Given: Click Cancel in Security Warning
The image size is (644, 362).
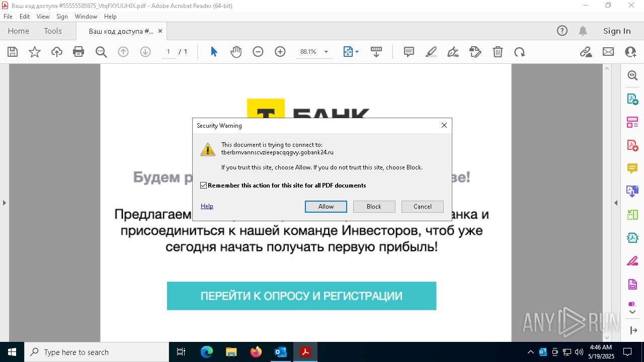Looking at the screenshot, I should pyautogui.click(x=422, y=207).
